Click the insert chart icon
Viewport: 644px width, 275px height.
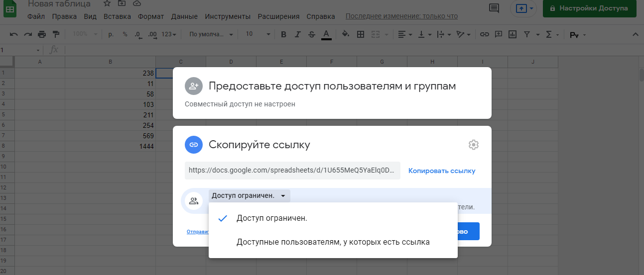point(512,34)
